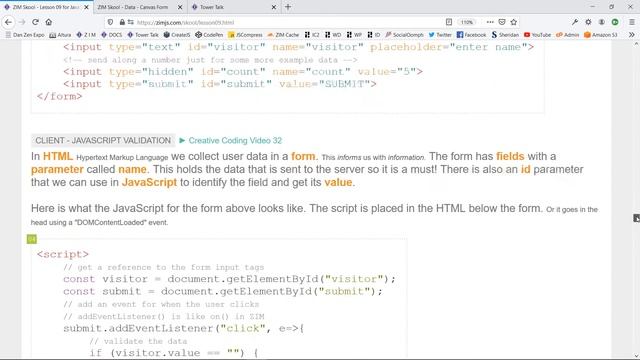This screenshot has width=640, height=360.
Task: Click the closing </form> tag in code
Action: tap(60, 96)
